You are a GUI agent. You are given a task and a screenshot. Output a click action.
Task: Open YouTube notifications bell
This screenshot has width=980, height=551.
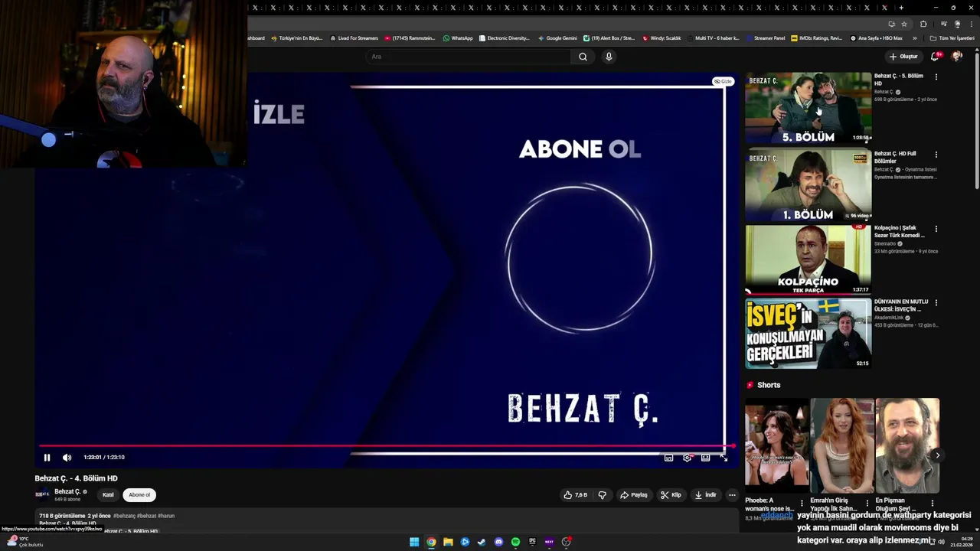935,57
